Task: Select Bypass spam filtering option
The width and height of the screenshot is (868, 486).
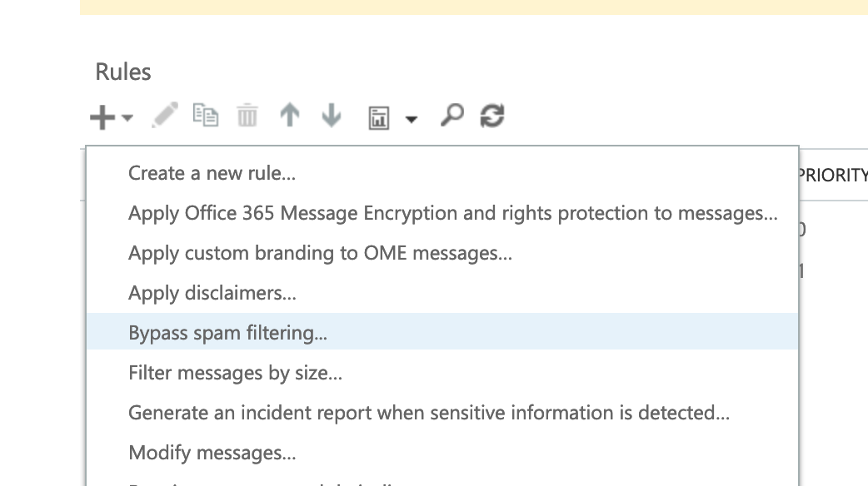Action: click(227, 332)
